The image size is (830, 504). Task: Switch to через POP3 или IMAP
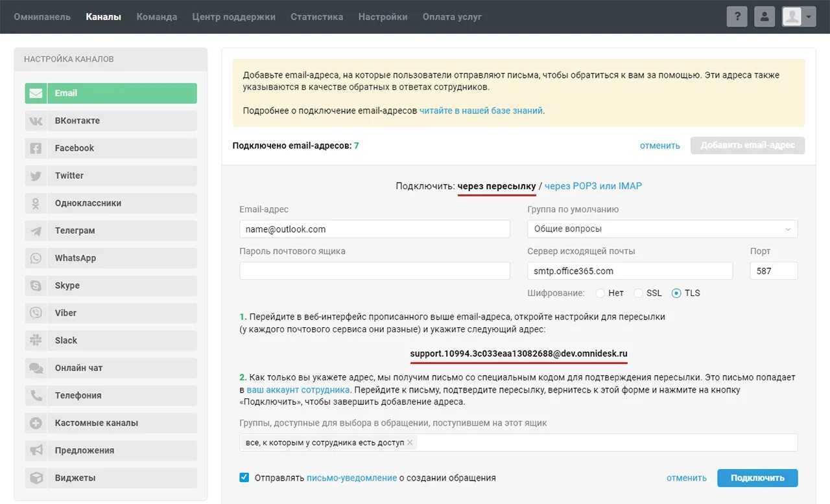pos(593,186)
